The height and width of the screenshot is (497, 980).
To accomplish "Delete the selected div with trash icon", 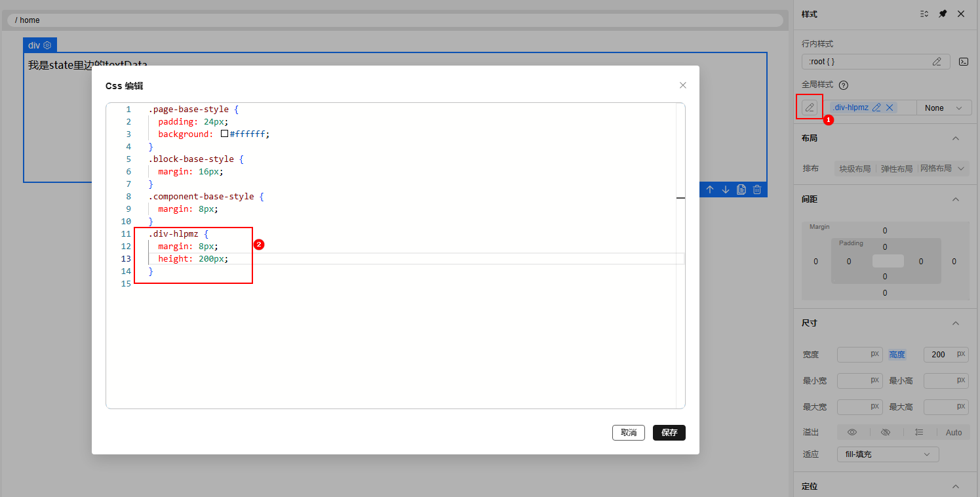I will click(x=757, y=189).
